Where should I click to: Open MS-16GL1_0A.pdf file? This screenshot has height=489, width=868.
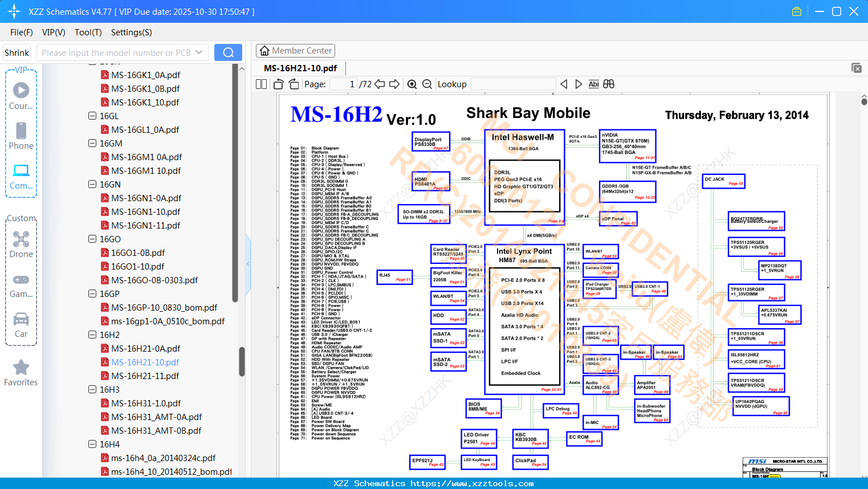click(145, 129)
